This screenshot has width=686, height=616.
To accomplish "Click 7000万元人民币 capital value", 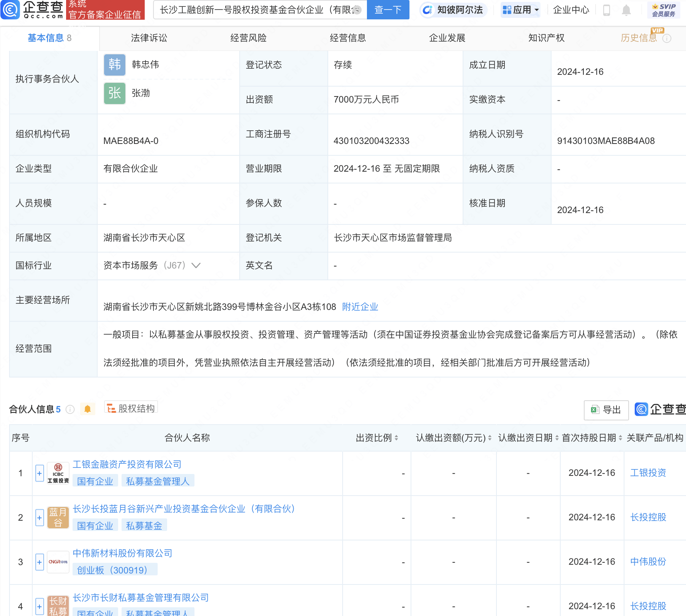I will point(366,100).
